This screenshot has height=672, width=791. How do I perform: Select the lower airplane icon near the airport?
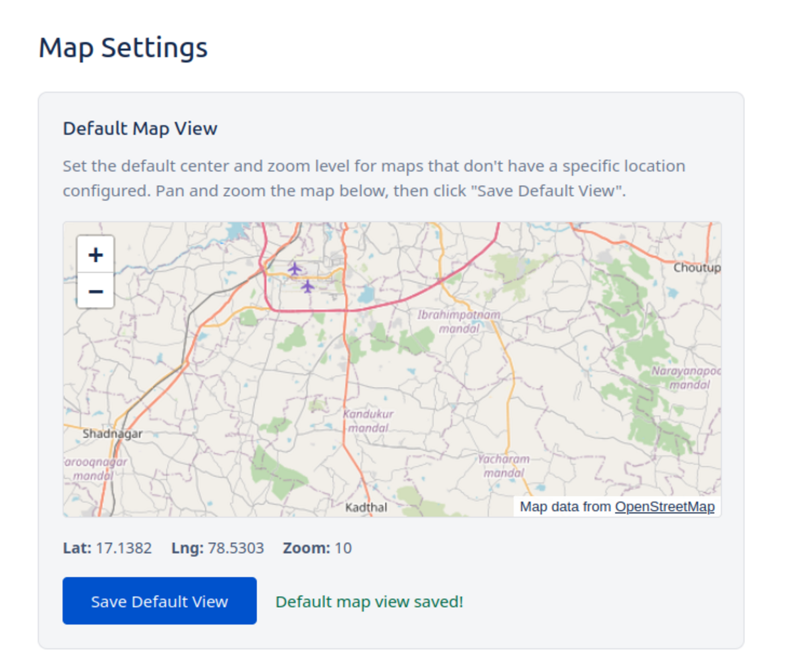point(308,287)
